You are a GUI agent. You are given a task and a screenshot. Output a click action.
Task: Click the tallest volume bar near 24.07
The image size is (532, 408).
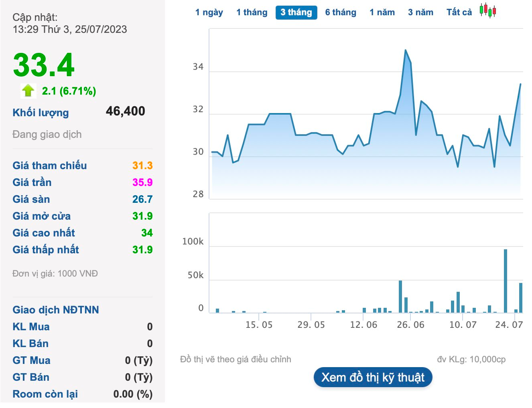506,281
